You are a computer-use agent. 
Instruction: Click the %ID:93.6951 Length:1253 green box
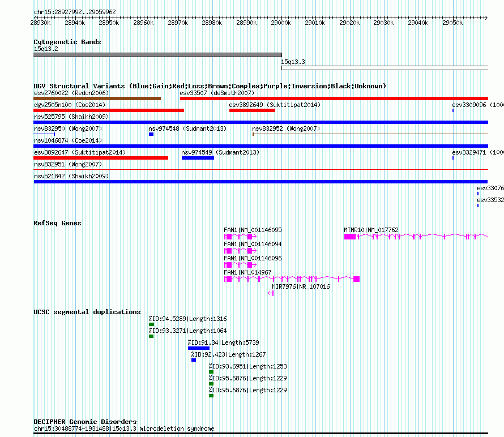[211, 372]
